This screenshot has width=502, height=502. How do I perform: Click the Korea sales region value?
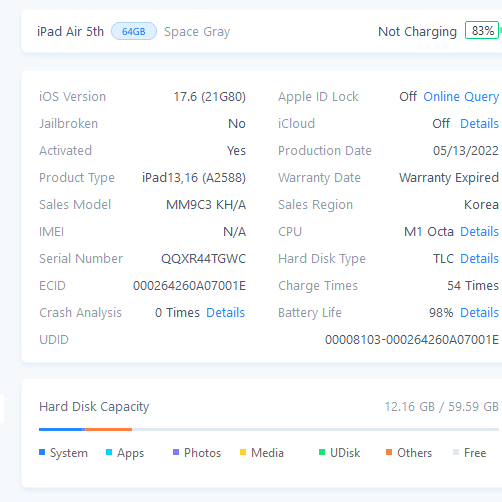point(481,205)
